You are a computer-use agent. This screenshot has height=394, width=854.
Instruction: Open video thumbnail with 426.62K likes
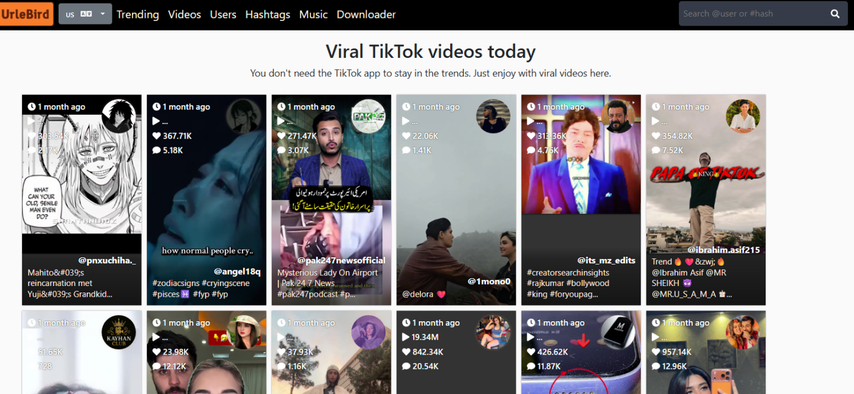[581, 352]
